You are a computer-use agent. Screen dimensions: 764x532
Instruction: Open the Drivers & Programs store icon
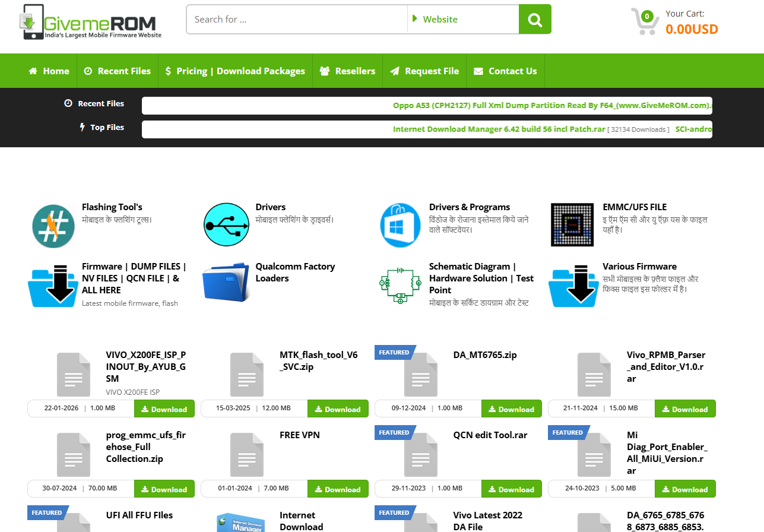pos(400,225)
